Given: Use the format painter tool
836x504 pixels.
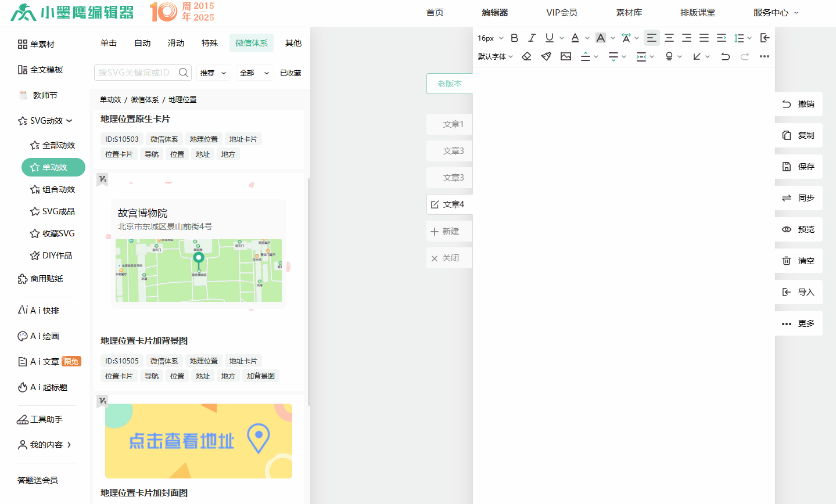Looking at the screenshot, I should pyautogui.click(x=546, y=56).
